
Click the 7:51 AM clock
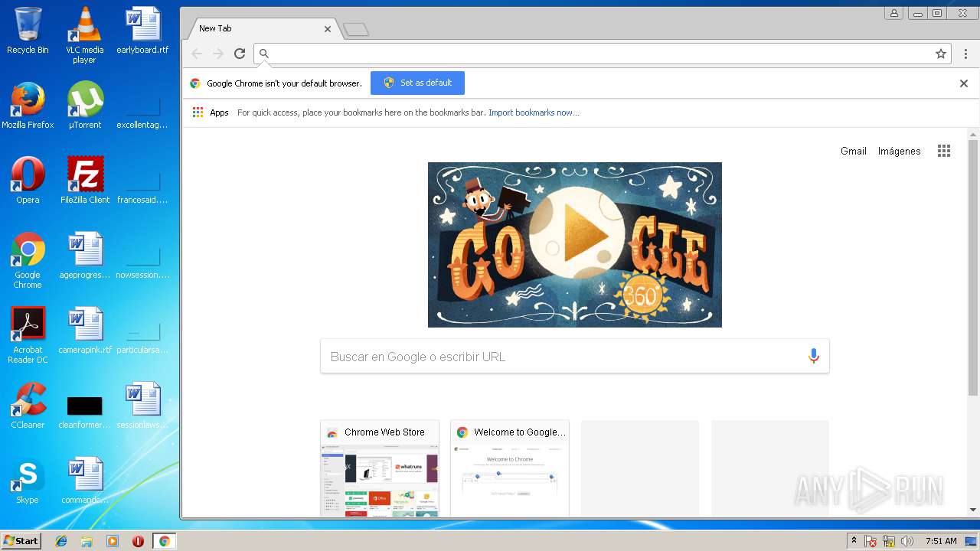point(941,541)
